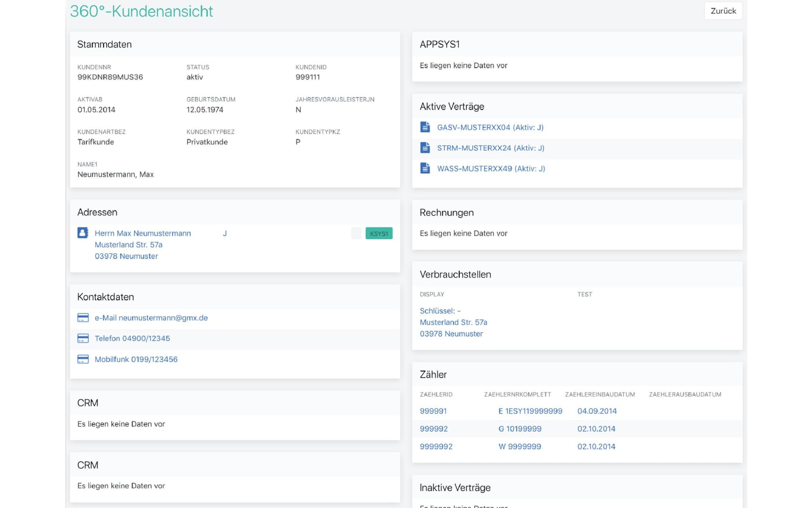This screenshot has height=508, width=812.
Task: Click the green KSYS1 badge
Action: coord(379,233)
